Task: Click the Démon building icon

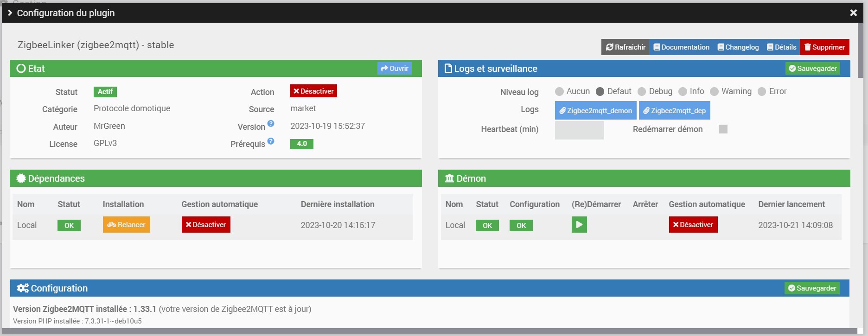Action: point(449,178)
